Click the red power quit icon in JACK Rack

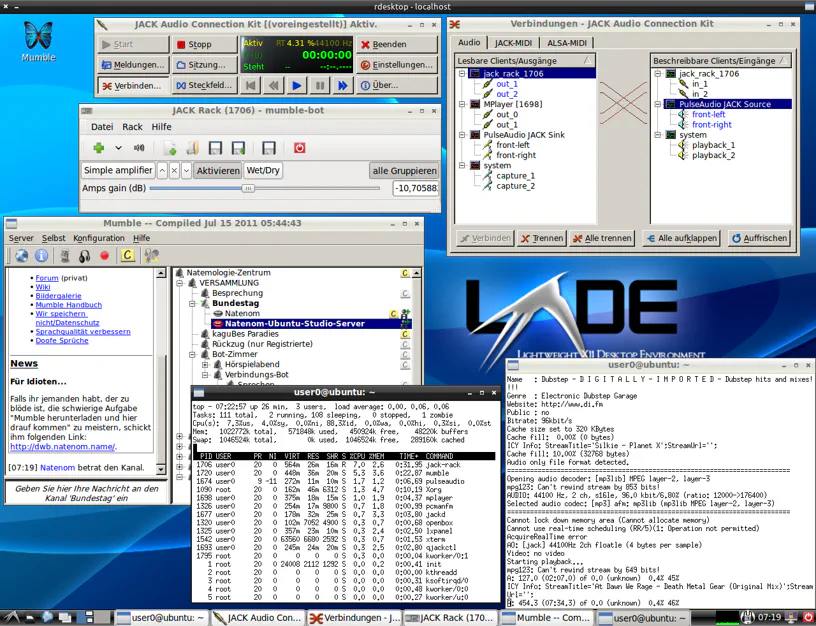(x=299, y=148)
